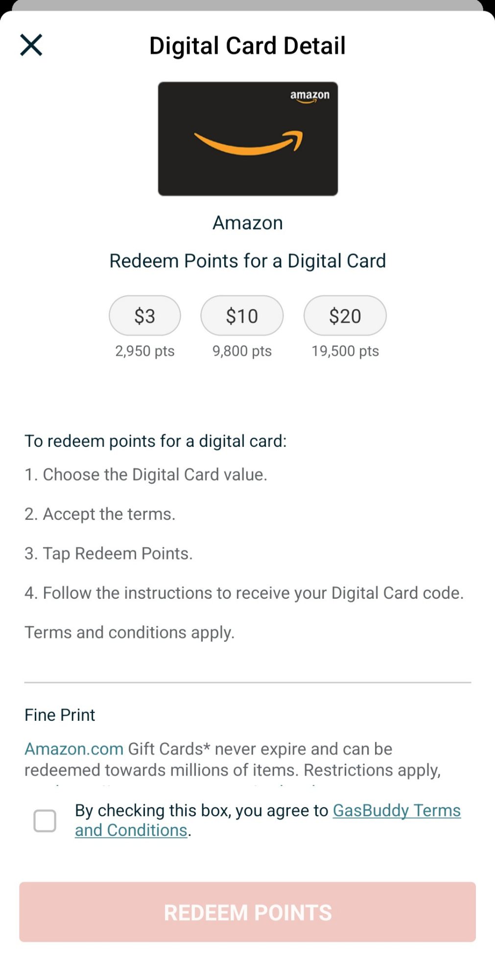Click the Digital Card Detail title

(x=247, y=46)
